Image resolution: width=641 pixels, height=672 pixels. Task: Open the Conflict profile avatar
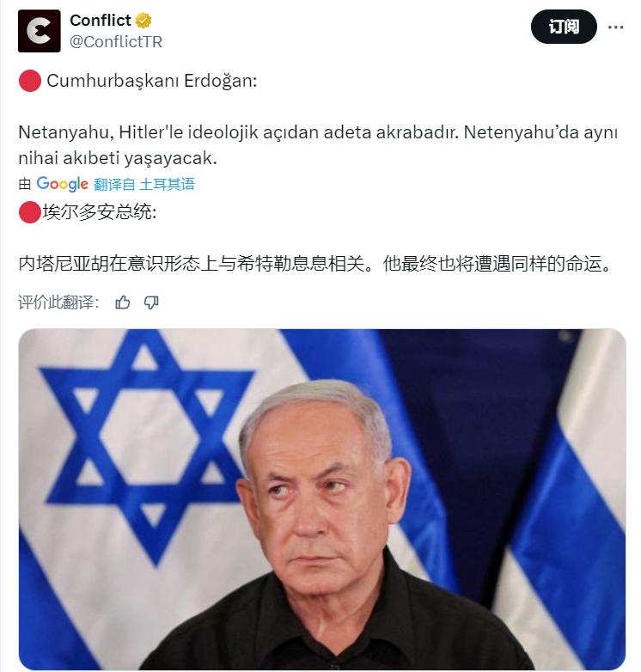(39, 31)
